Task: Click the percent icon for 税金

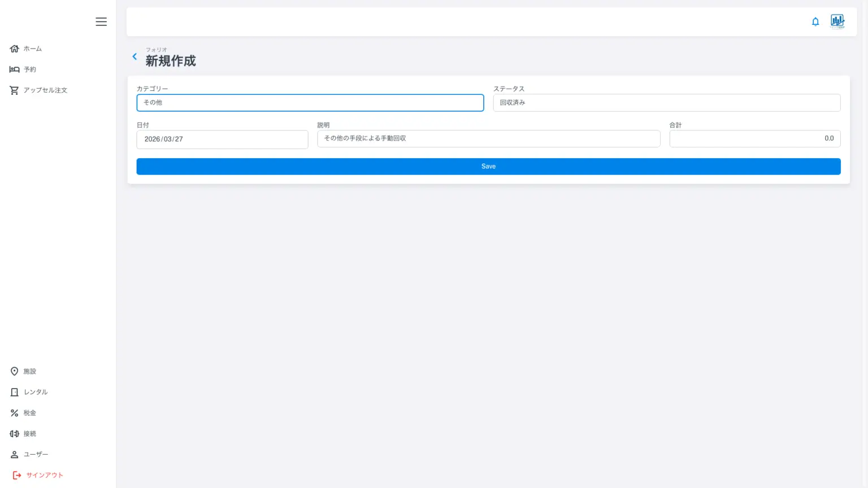Action: pos(15,413)
